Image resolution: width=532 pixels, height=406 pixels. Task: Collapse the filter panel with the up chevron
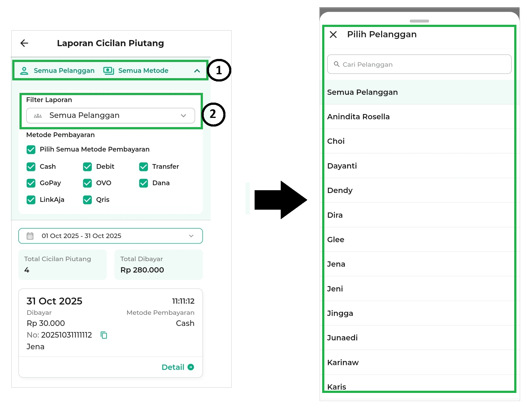point(197,71)
